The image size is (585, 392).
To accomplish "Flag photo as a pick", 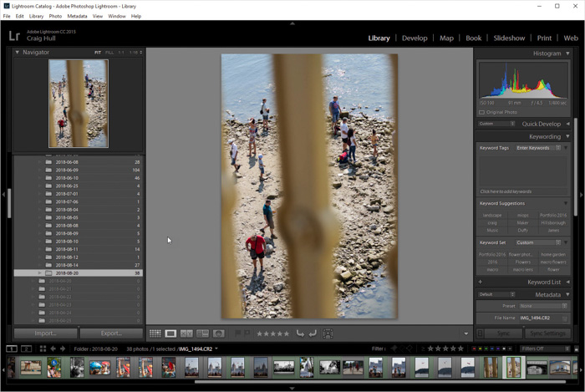I will click(x=237, y=333).
